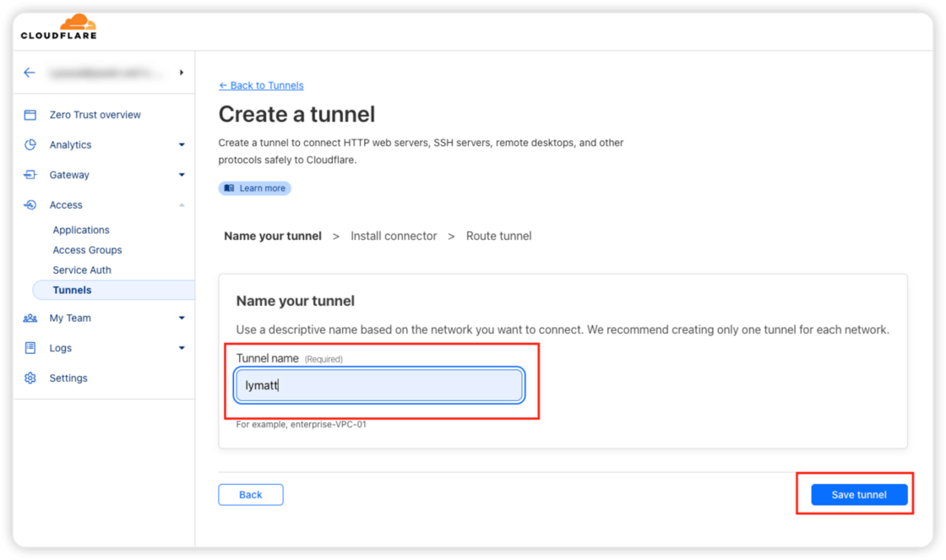The height and width of the screenshot is (560, 946).
Task: Select Access Groups in sidebar
Action: (87, 250)
